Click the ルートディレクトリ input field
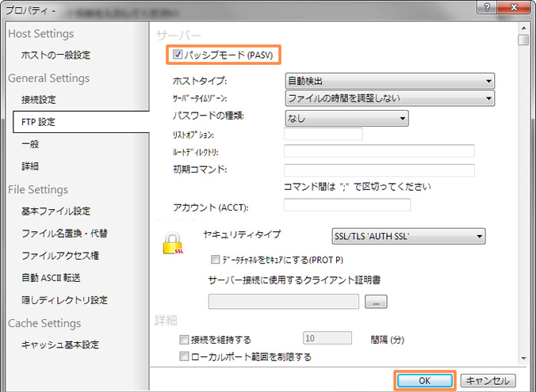The height and width of the screenshot is (392, 536). click(379, 150)
